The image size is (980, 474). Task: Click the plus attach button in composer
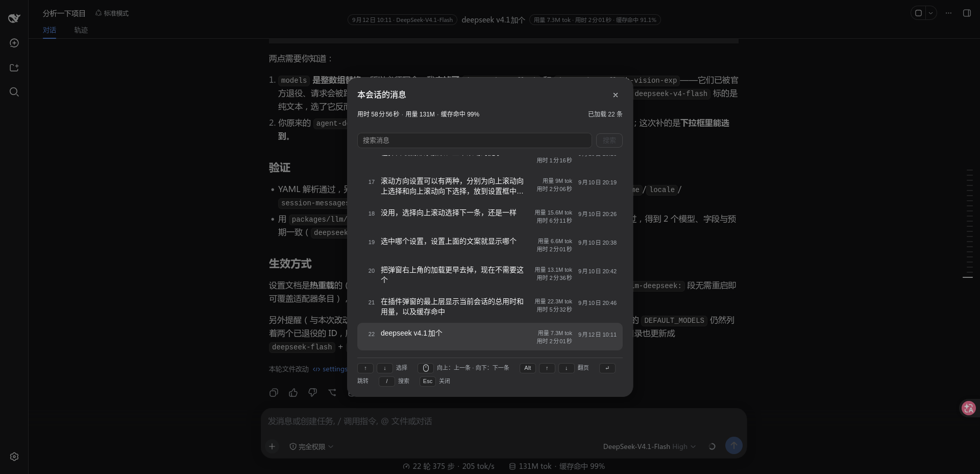click(272, 446)
